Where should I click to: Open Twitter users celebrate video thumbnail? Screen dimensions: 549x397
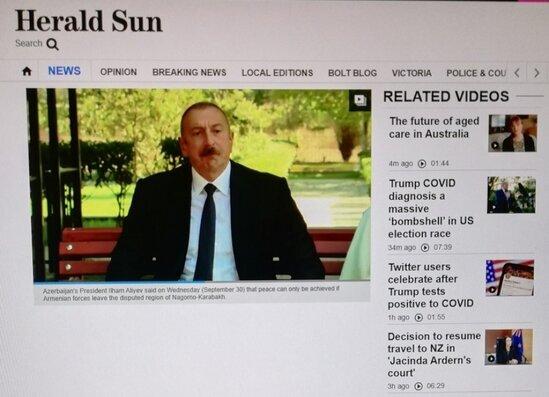(510, 278)
